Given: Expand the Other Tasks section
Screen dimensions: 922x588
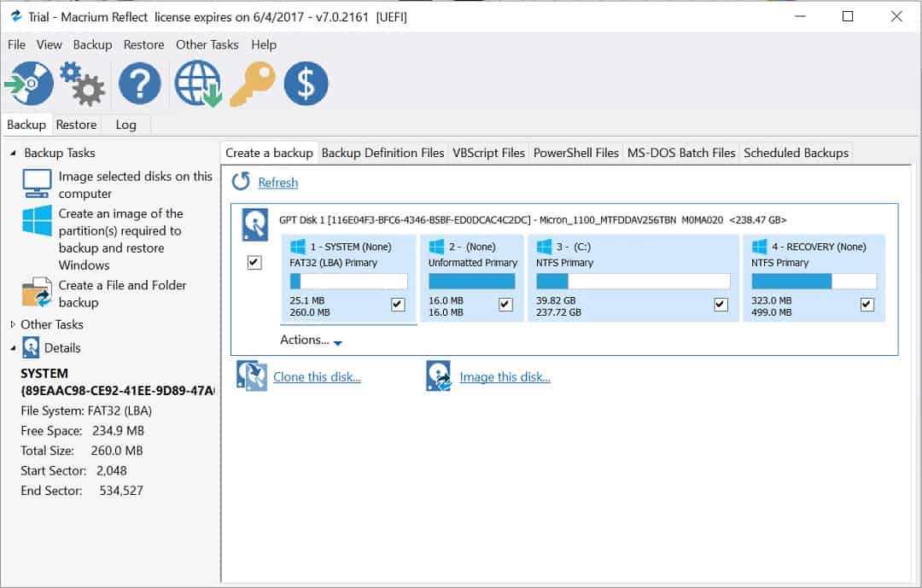Looking at the screenshot, I should 13,324.
